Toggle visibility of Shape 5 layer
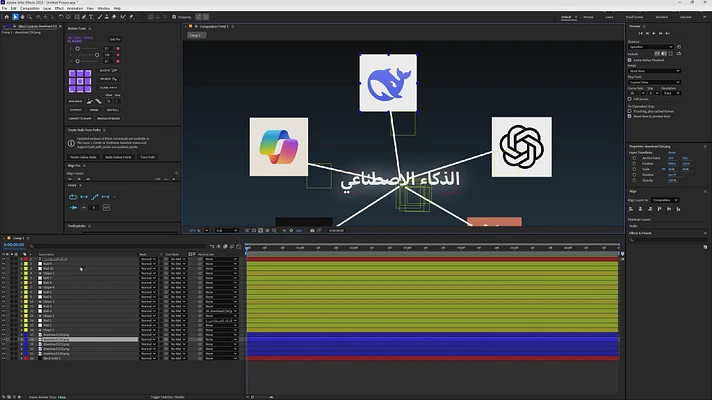 pos(4,273)
